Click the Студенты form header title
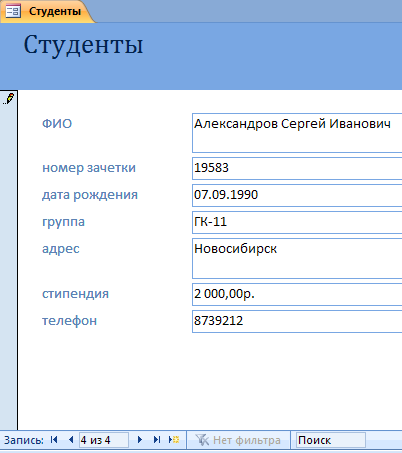Image resolution: width=402 pixels, height=453 pixels. tap(83, 45)
